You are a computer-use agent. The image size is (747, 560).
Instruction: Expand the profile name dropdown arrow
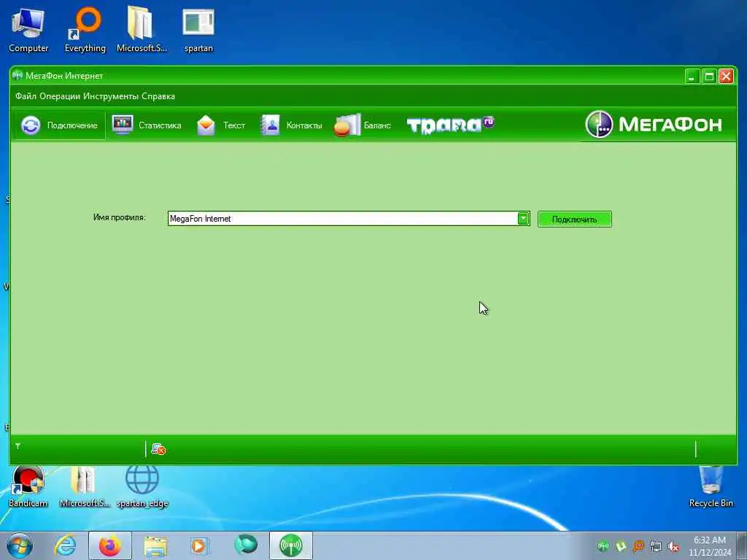point(523,219)
